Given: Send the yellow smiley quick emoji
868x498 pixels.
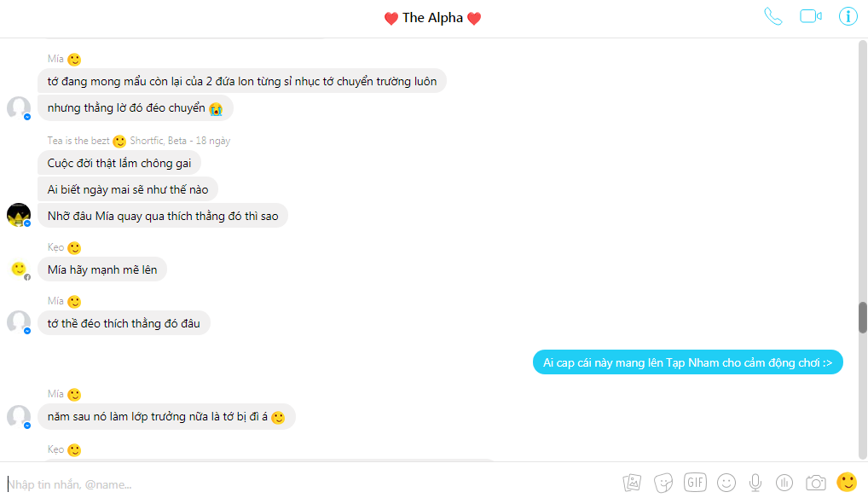Looking at the screenshot, I should (847, 482).
